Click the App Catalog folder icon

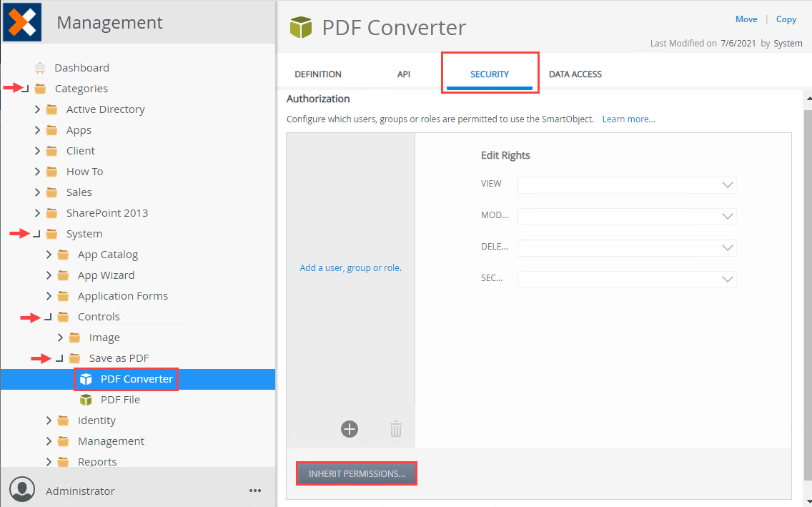[63, 255]
